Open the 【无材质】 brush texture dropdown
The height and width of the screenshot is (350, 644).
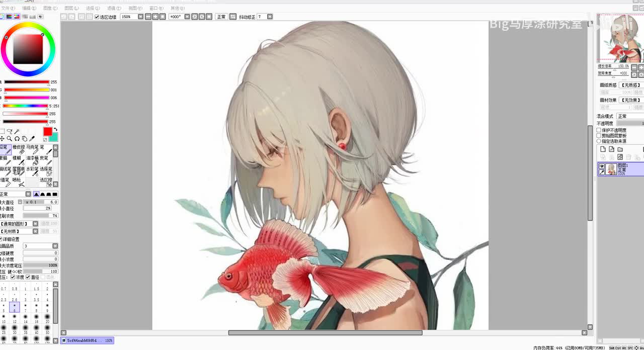pos(35,231)
